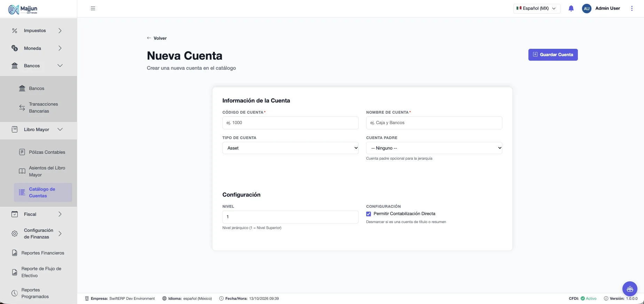Focus the Código de Cuenta field

point(290,123)
